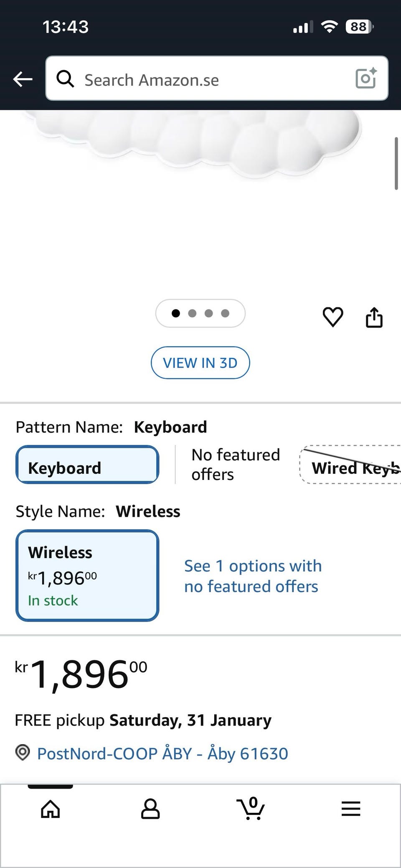Go to Home tab icon
Screen dimensions: 401x868
point(50,809)
